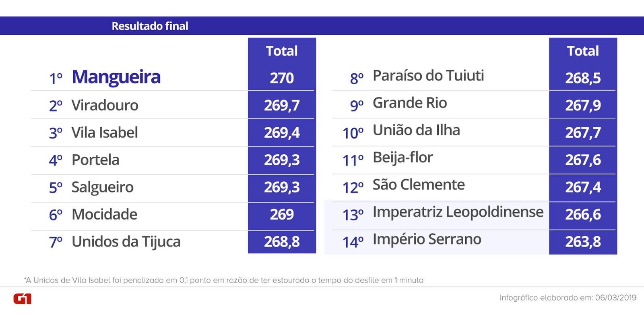Click the G1 logo icon
This screenshot has width=644, height=317.
tap(22, 299)
